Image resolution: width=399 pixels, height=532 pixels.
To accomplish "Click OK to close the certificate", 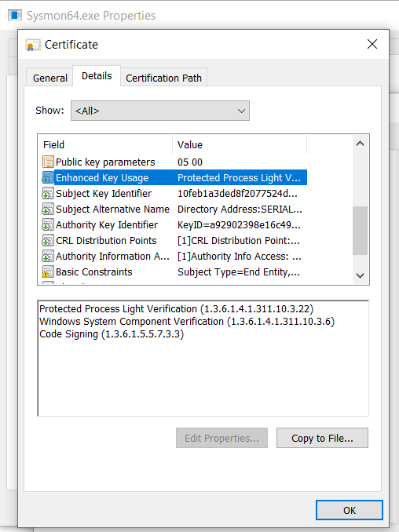I will click(350, 510).
